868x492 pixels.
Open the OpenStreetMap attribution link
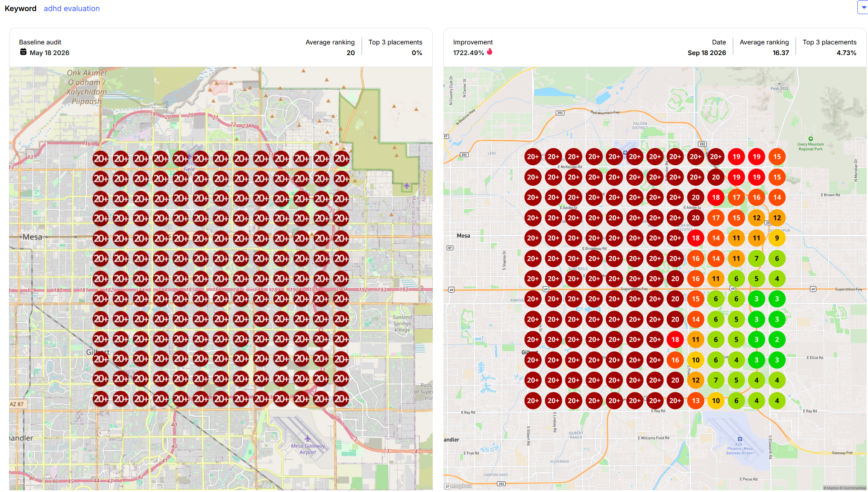(x=854, y=488)
